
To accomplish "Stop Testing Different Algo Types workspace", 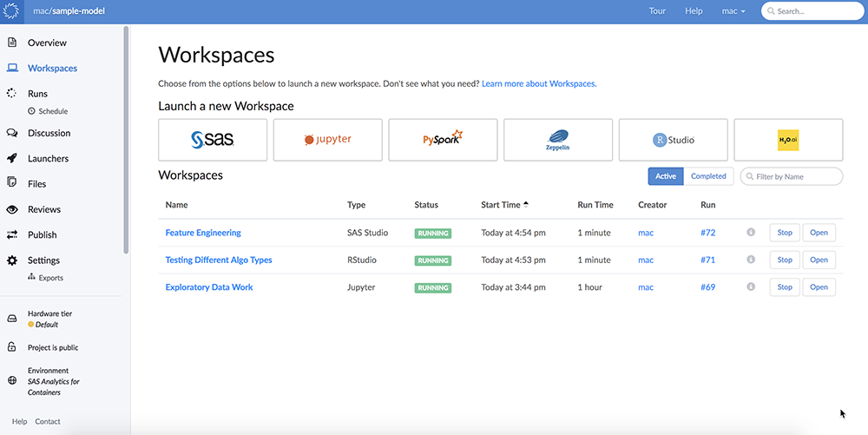I will pyautogui.click(x=785, y=260).
